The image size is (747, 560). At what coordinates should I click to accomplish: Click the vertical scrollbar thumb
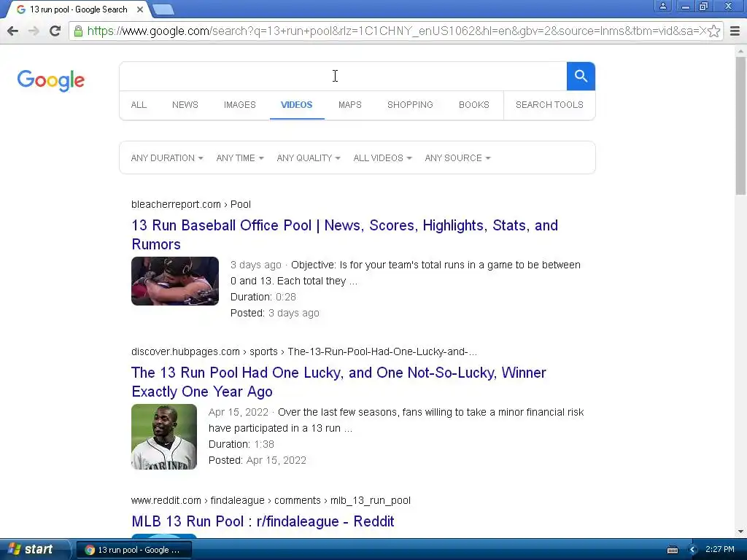point(740,125)
